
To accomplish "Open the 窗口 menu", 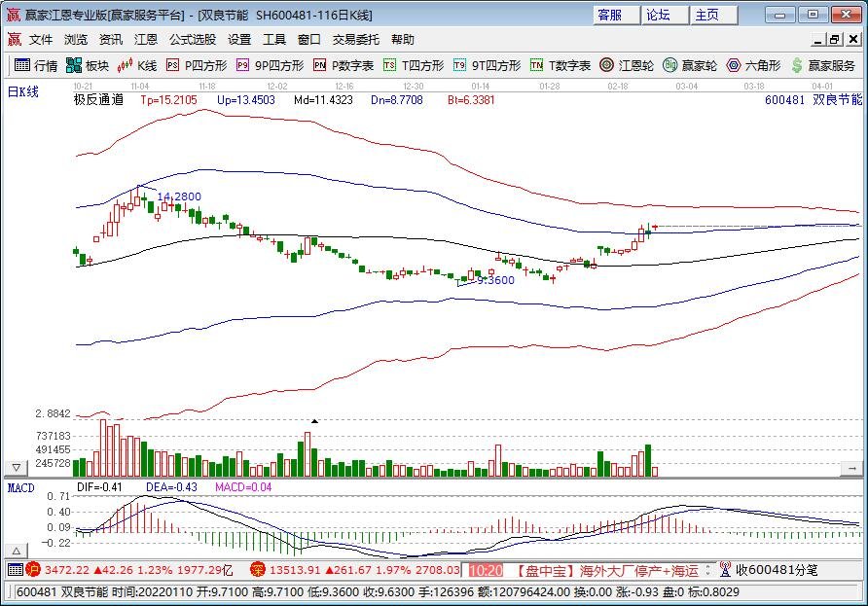I will click(308, 39).
